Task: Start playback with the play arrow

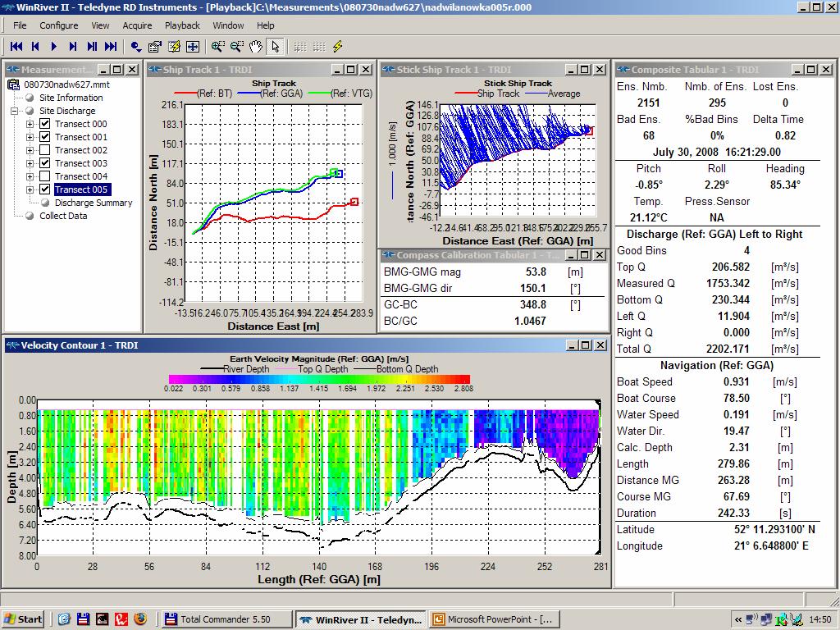Action: coord(53,47)
